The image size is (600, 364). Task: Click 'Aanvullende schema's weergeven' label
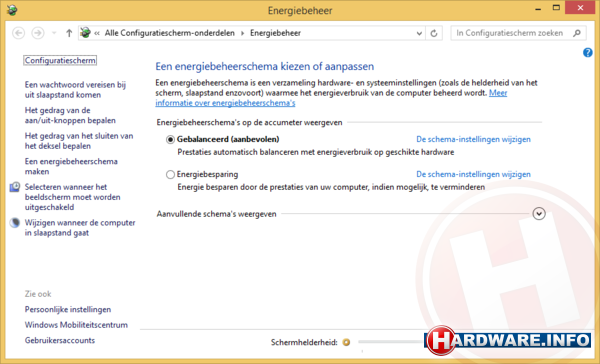(216, 214)
